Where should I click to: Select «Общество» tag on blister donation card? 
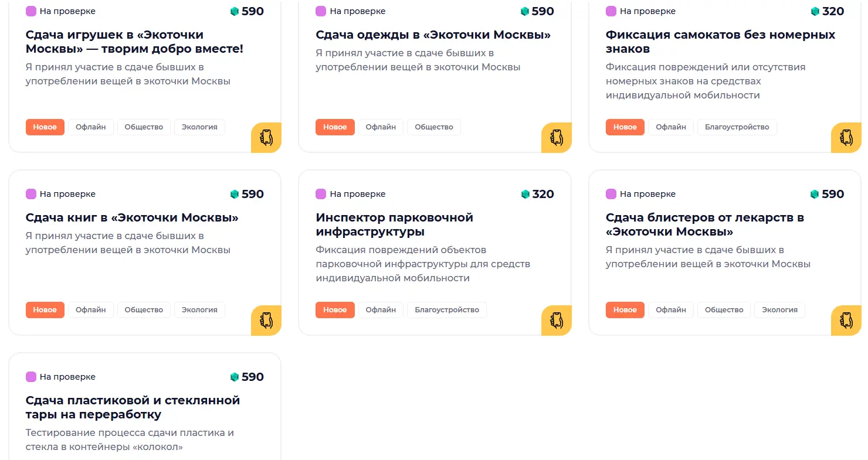click(x=724, y=310)
